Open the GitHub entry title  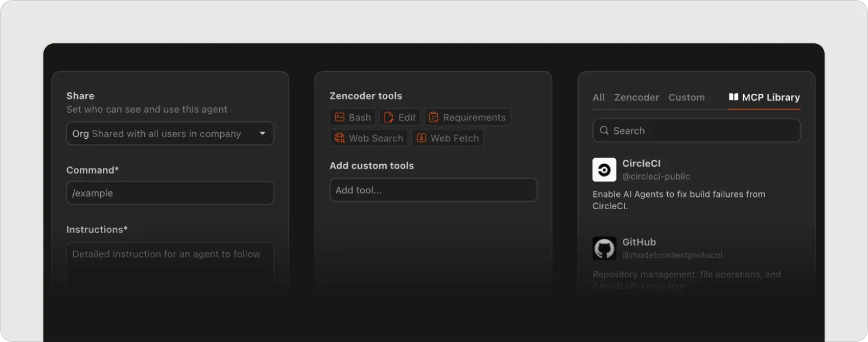tap(639, 242)
